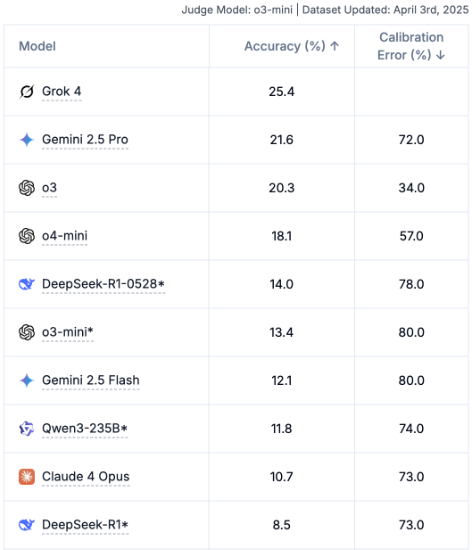This screenshot has height=550, width=476.
Task: Open the Claude 4 Opus model link
Action: [86, 477]
